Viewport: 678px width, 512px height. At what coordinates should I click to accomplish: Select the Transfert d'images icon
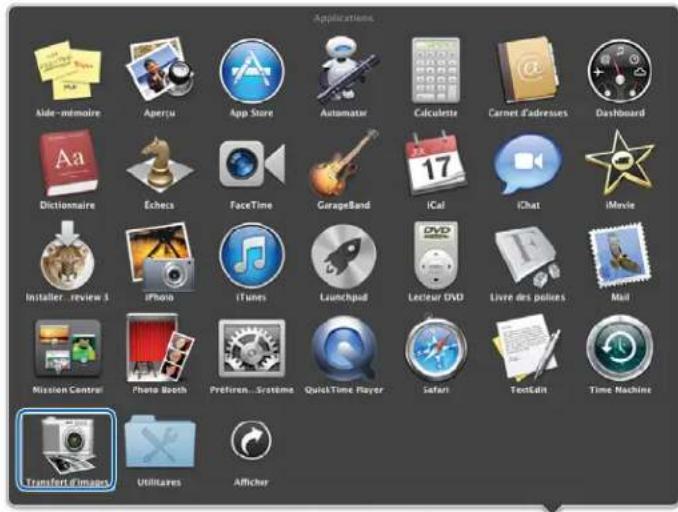[67, 450]
